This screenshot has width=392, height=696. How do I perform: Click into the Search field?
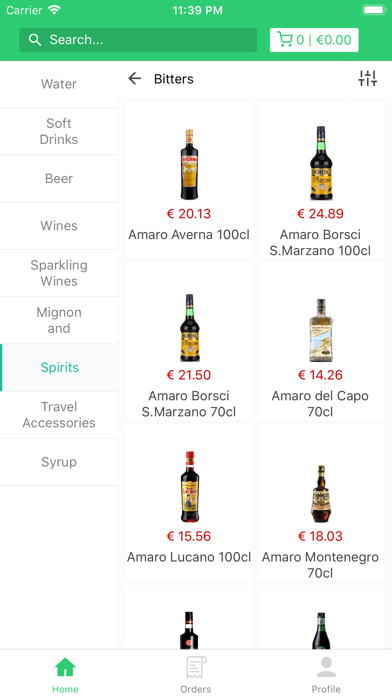point(138,40)
